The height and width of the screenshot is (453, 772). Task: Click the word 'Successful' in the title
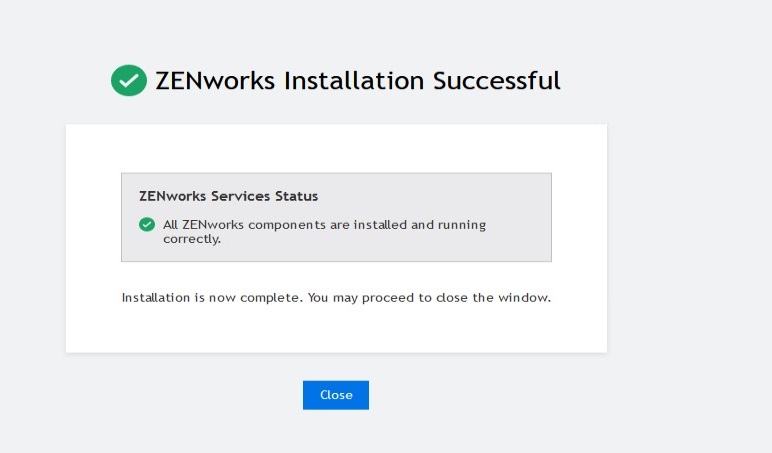[496, 81]
